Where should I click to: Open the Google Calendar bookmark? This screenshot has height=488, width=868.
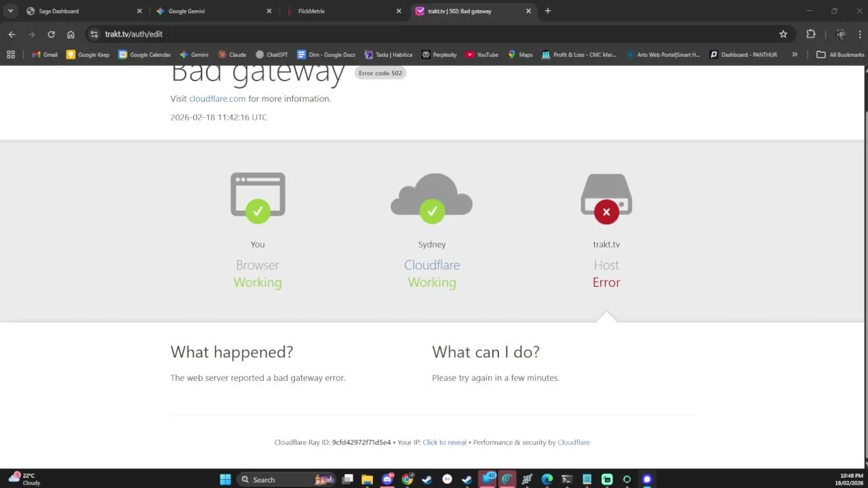point(144,54)
